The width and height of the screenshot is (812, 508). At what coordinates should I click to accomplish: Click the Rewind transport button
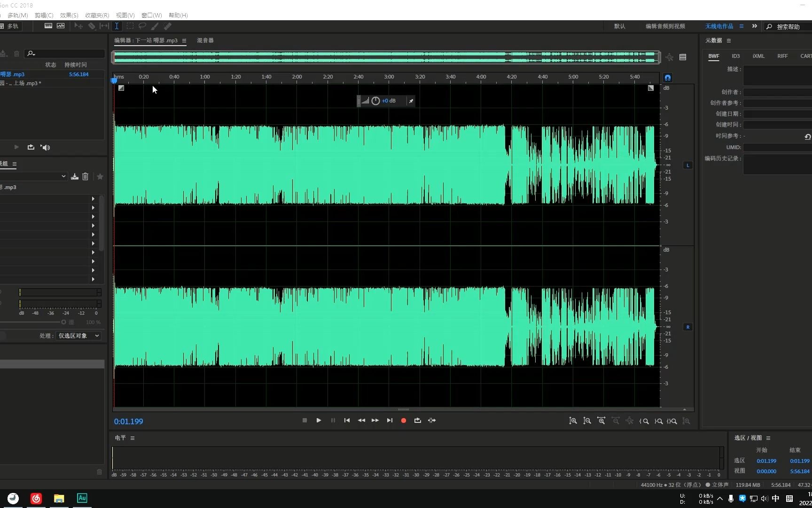[x=361, y=421]
